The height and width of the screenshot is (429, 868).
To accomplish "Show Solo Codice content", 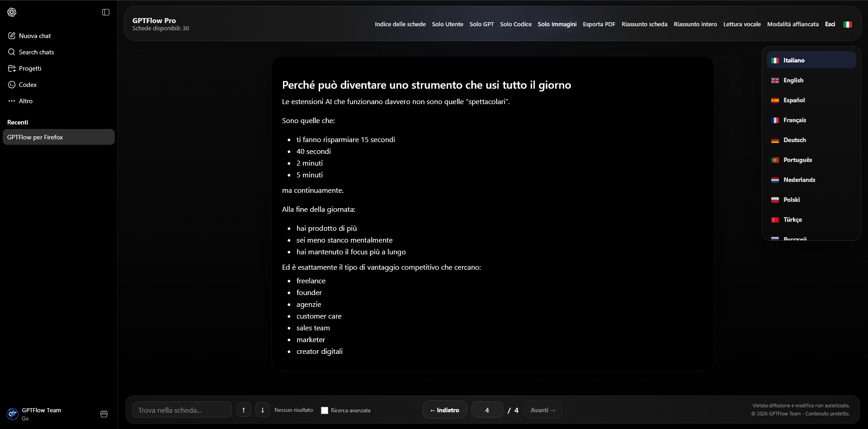I will (x=516, y=24).
